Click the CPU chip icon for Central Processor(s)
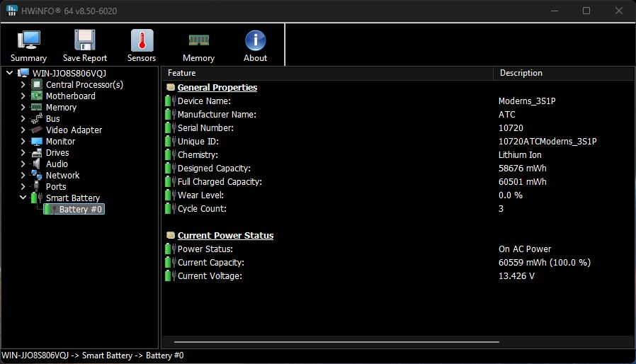 37,84
